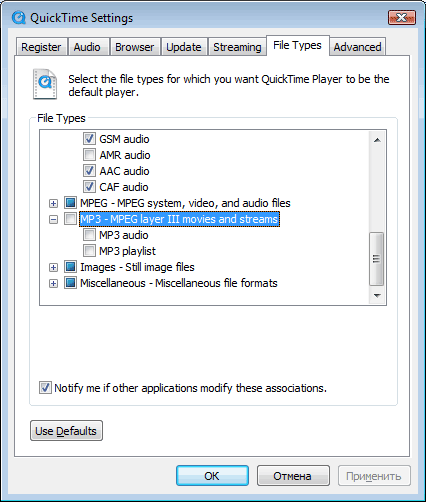Toggle the Images group checkbox

coord(70,267)
